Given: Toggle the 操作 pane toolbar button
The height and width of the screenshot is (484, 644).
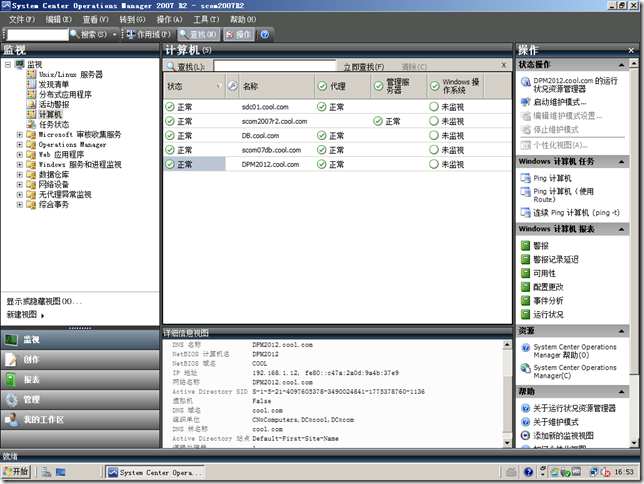Looking at the screenshot, I should (239, 35).
